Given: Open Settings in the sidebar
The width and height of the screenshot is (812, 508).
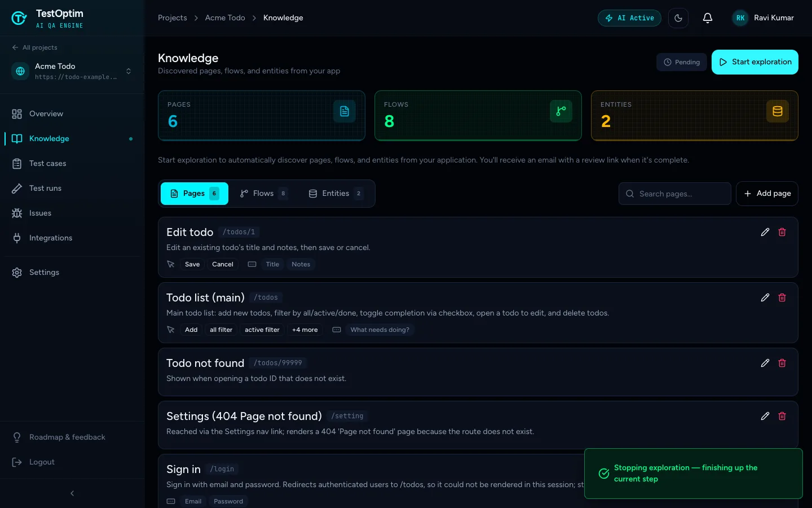Looking at the screenshot, I should (x=72, y=273).
